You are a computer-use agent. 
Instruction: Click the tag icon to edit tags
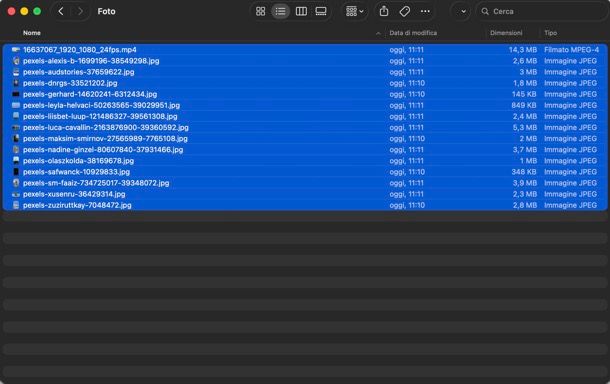(405, 11)
